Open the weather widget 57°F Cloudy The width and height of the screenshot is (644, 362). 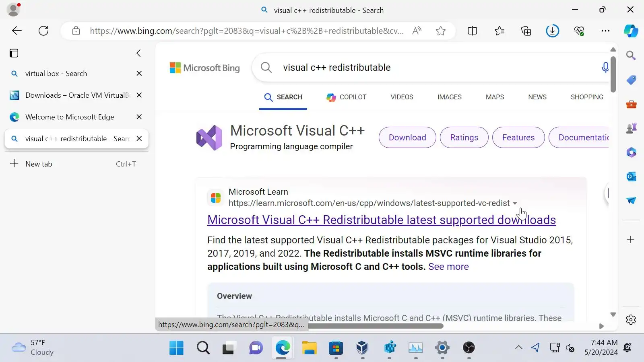[x=33, y=348]
